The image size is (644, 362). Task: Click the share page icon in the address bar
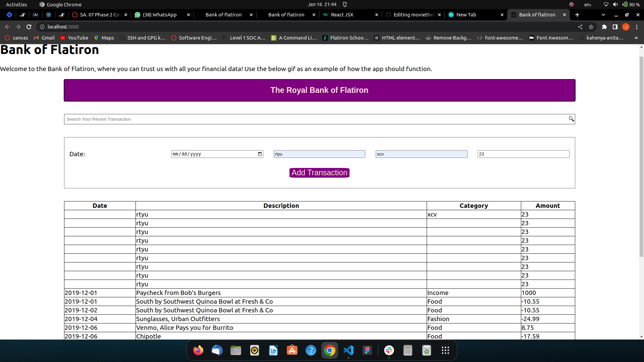coord(580,27)
